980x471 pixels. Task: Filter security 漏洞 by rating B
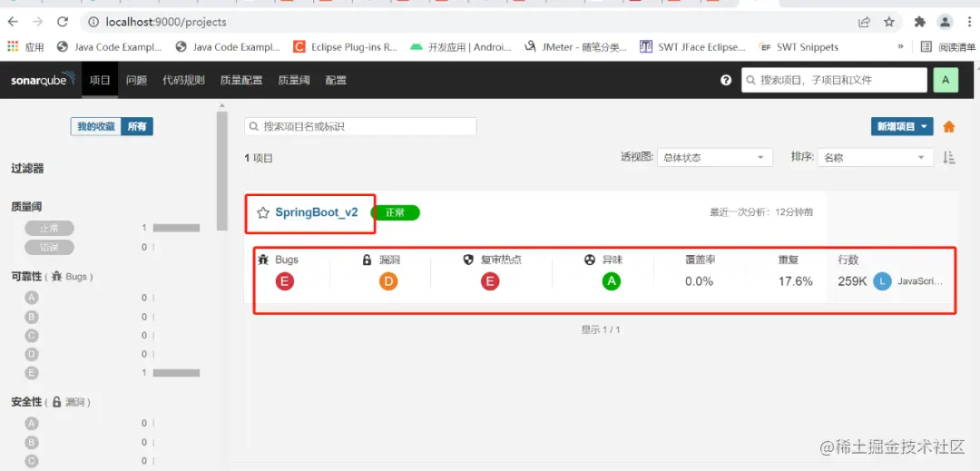coord(32,442)
